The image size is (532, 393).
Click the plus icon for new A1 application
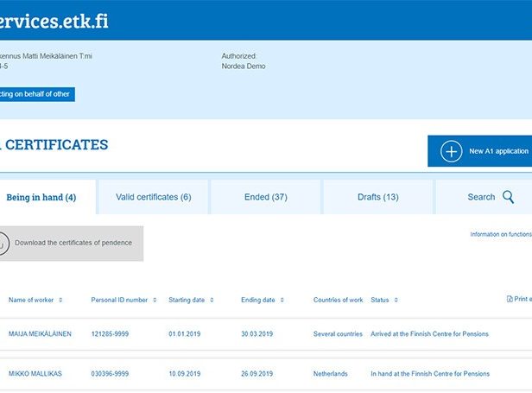click(452, 151)
